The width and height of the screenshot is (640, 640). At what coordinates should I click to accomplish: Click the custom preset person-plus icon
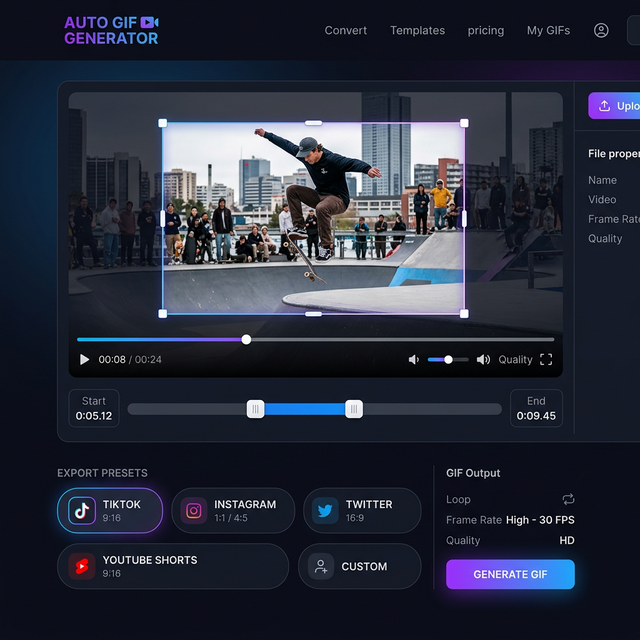(321, 566)
